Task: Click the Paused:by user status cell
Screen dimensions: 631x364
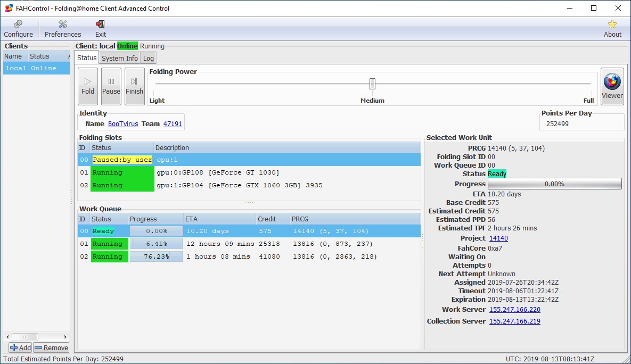Action: 122,160
